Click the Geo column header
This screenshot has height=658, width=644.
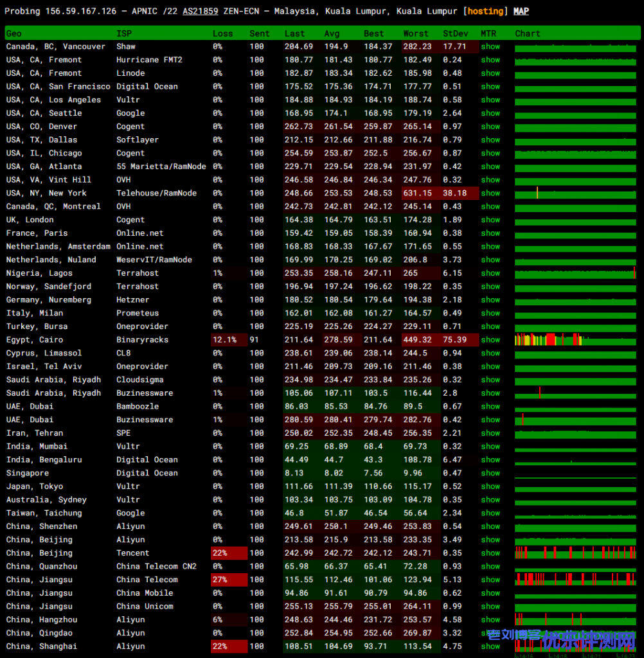pyautogui.click(x=13, y=33)
